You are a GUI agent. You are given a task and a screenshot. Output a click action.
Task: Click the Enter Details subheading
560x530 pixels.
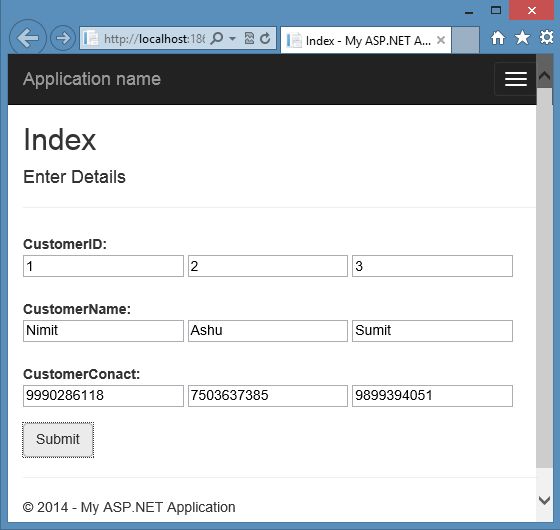click(74, 177)
